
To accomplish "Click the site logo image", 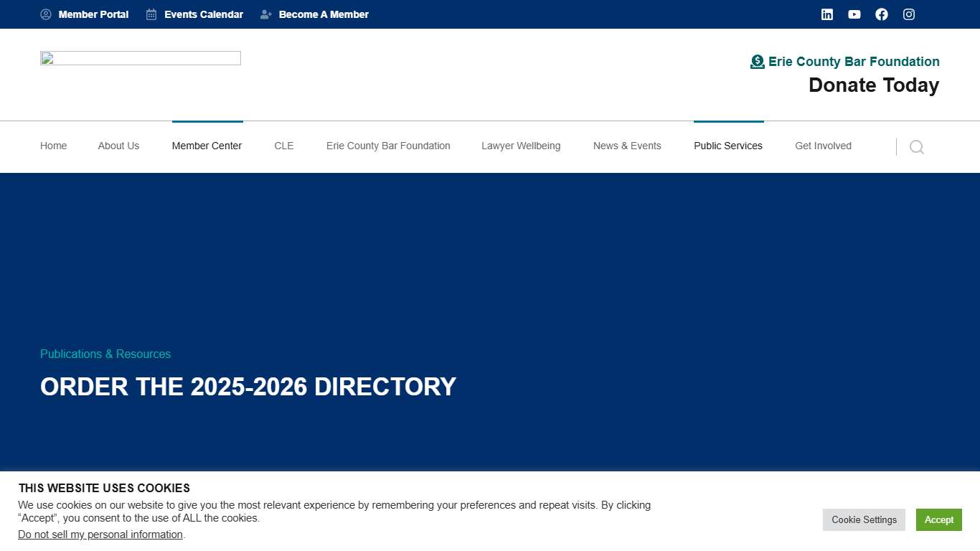I will (140, 58).
